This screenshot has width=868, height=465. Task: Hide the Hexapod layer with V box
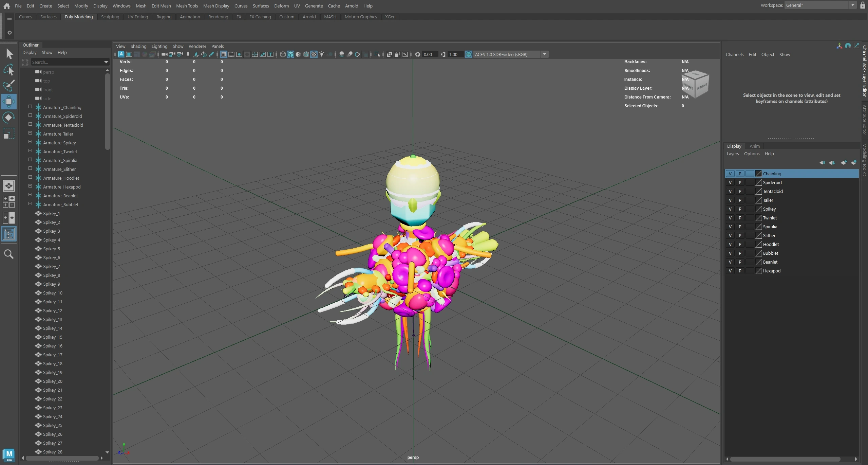tap(730, 271)
